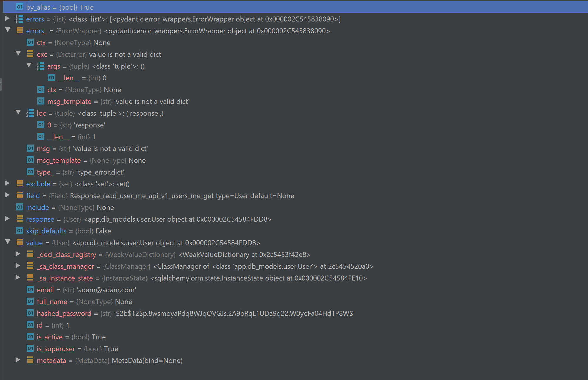Click the primitive icon beside skip_defaults
This screenshot has height=380, width=588.
19,231
